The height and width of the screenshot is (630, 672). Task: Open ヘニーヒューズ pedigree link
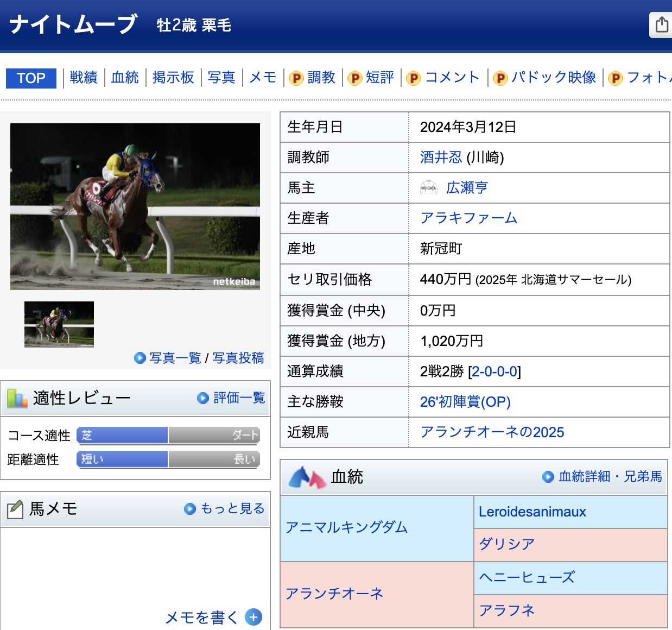[527, 577]
